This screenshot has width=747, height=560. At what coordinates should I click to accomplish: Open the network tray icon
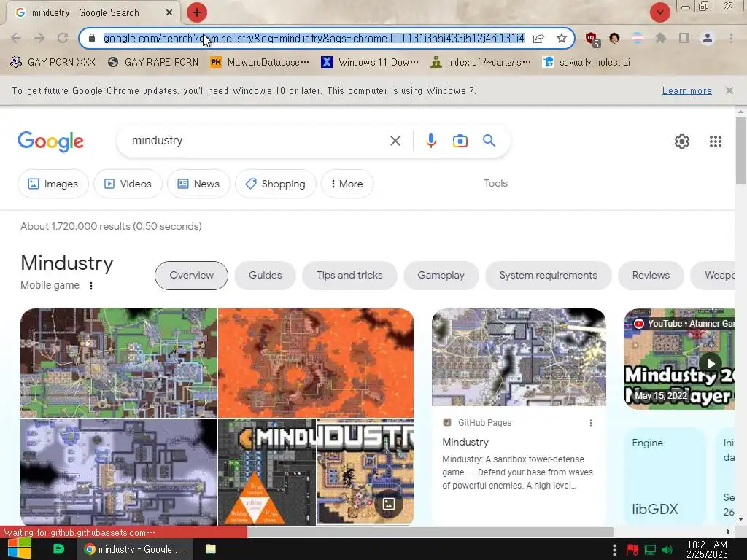[x=650, y=550]
